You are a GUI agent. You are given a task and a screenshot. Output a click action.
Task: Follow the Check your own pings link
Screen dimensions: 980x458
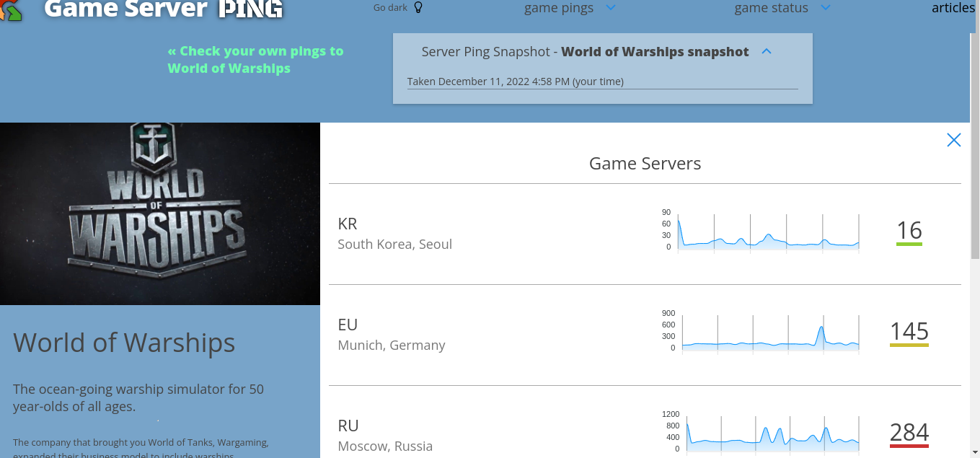(255, 60)
